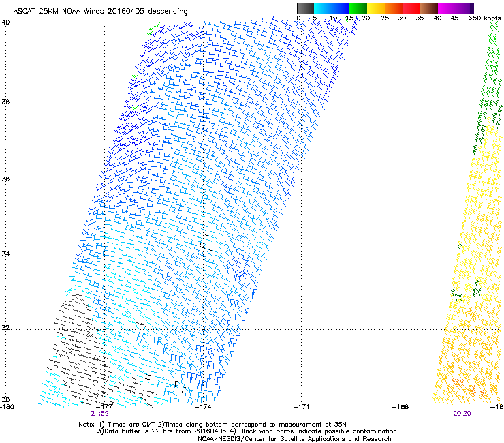Click the longitude label '-171'
This screenshot has width=504, height=443.
(x=302, y=407)
